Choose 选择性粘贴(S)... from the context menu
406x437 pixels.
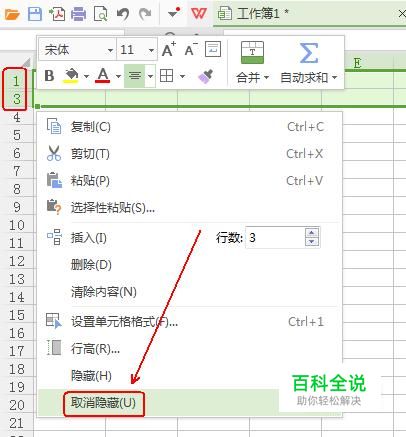[x=190, y=208]
